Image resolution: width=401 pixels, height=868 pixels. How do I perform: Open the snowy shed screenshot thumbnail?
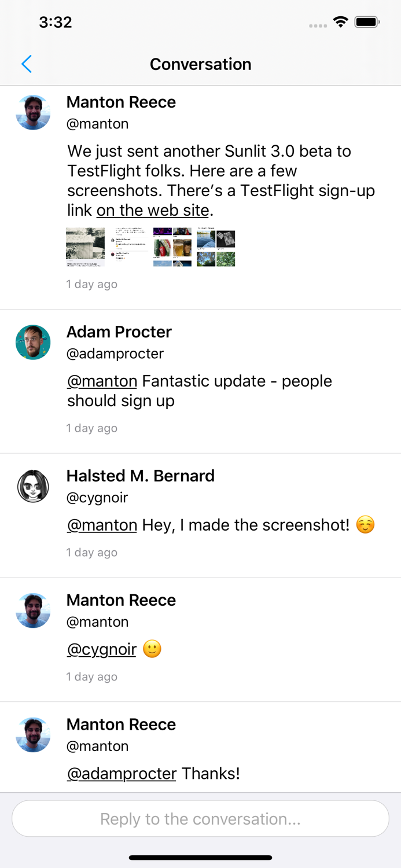pyautogui.click(x=85, y=247)
